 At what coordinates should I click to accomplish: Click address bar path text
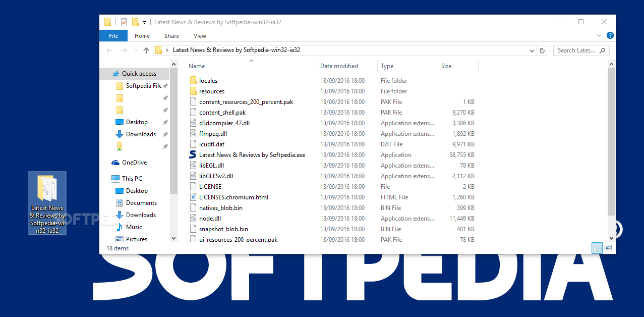[237, 50]
